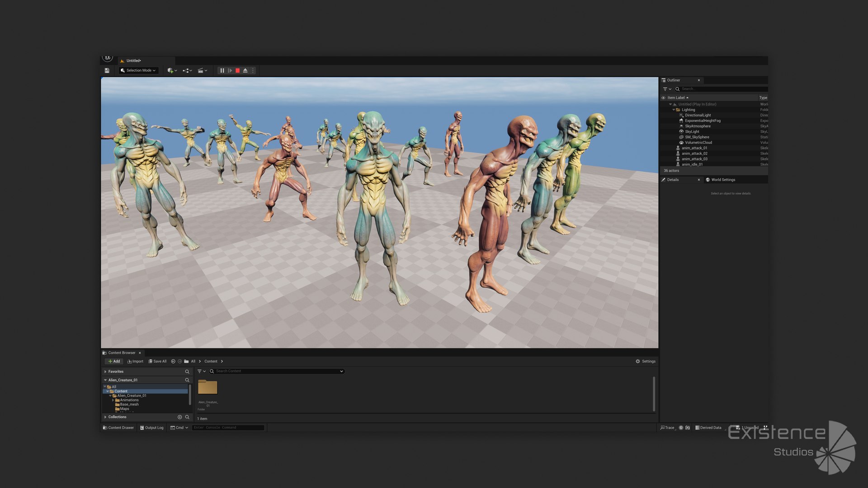Open Content Browser Settings
This screenshot has height=488, width=868.
(645, 361)
